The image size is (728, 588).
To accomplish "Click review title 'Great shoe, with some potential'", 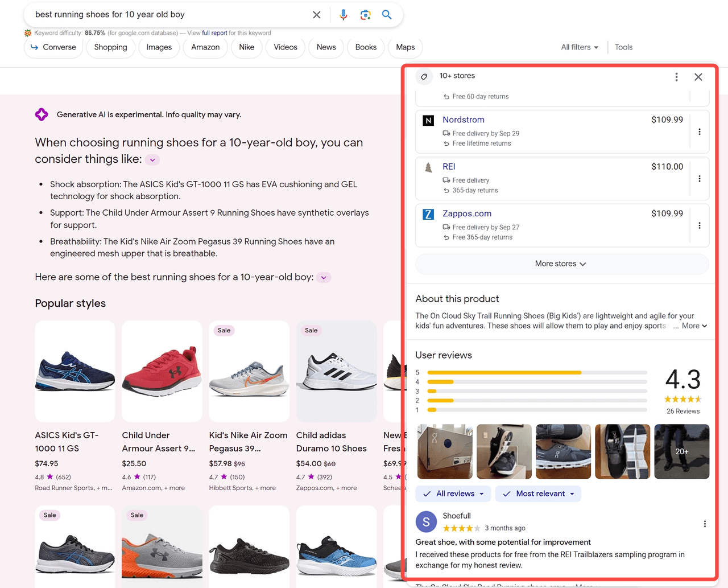I will pos(503,542).
